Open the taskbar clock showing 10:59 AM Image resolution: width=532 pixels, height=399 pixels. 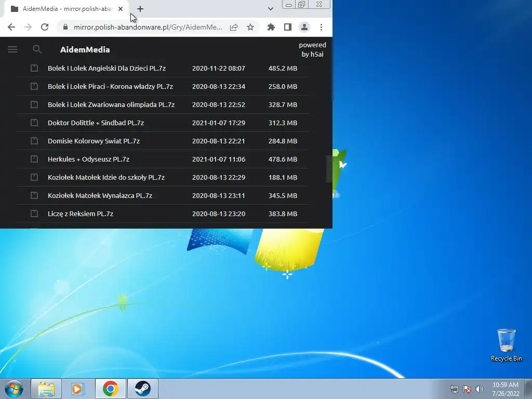[x=506, y=389]
